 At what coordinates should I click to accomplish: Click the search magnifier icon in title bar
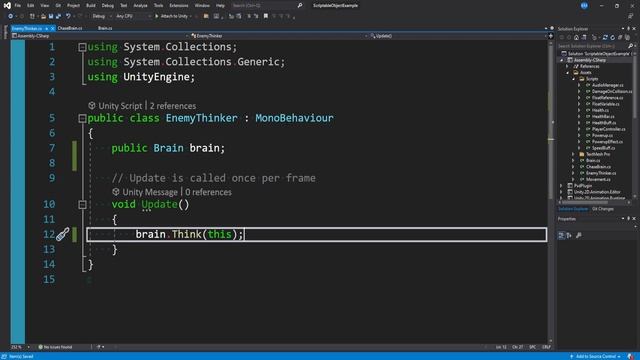pyautogui.click(x=300, y=6)
